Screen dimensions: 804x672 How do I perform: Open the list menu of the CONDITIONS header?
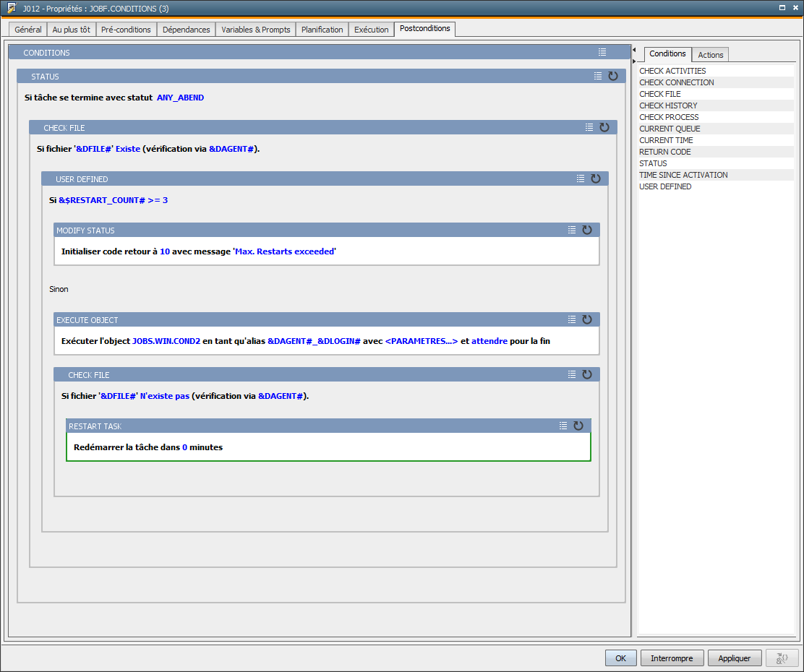tap(602, 52)
